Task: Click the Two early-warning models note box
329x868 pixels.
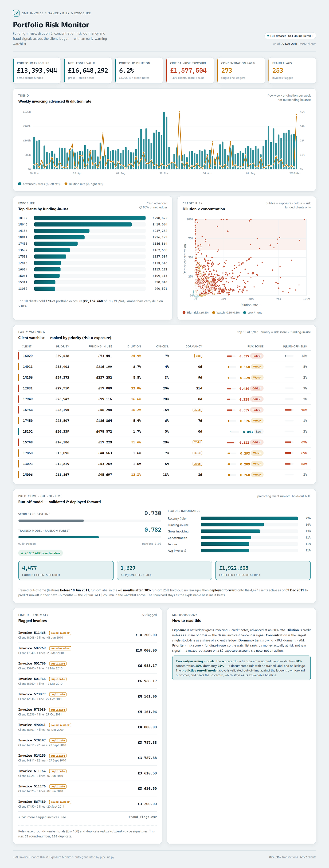Action: tap(241, 668)
